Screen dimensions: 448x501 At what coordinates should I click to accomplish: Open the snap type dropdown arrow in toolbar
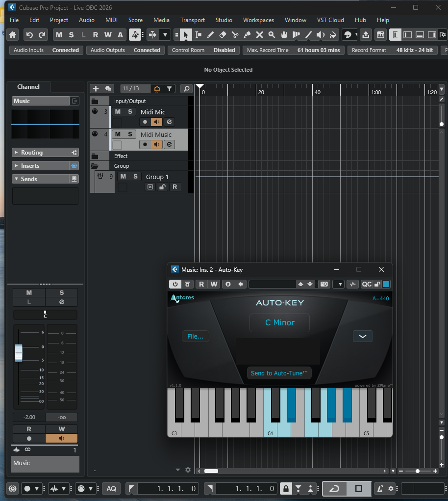point(165,35)
